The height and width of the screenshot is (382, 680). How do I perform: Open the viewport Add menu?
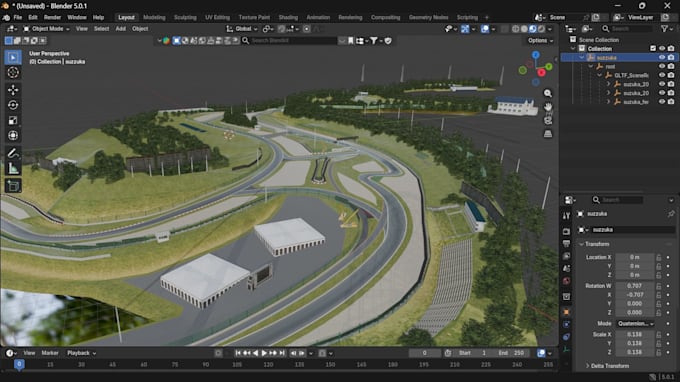(x=121, y=29)
